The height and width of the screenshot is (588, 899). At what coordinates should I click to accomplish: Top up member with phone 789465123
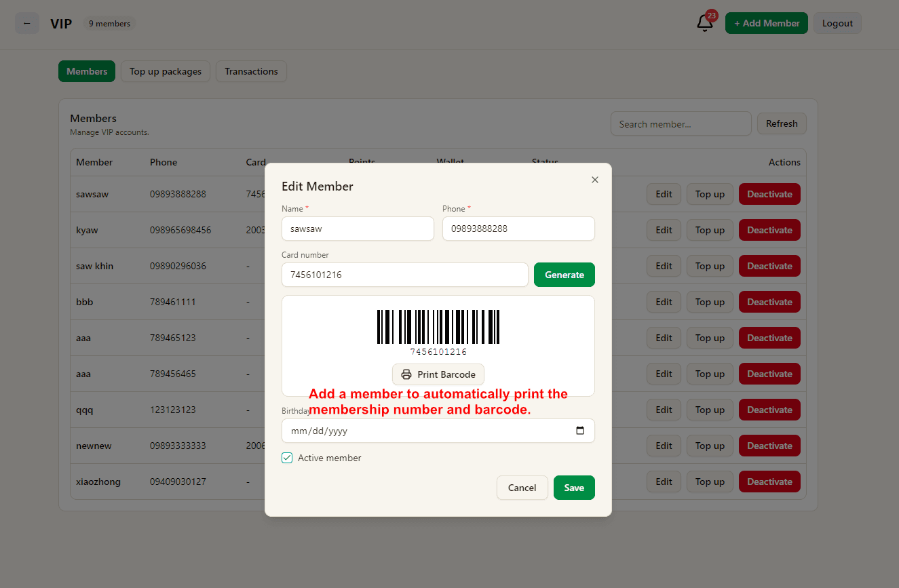click(710, 338)
